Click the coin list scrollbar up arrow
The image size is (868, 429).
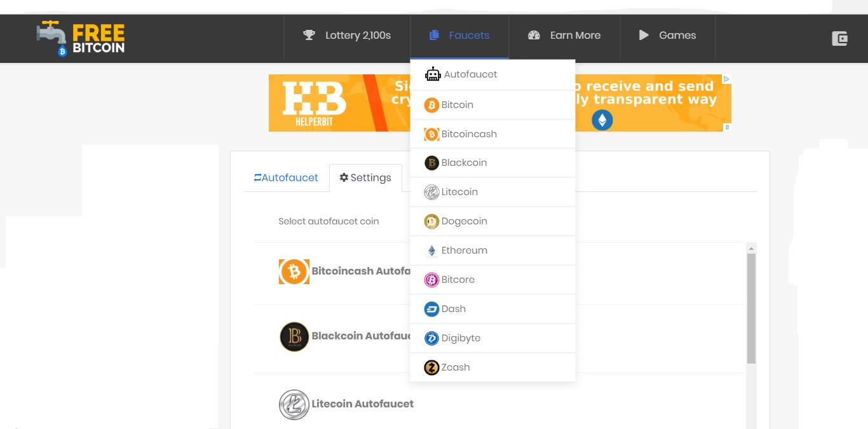pos(751,249)
